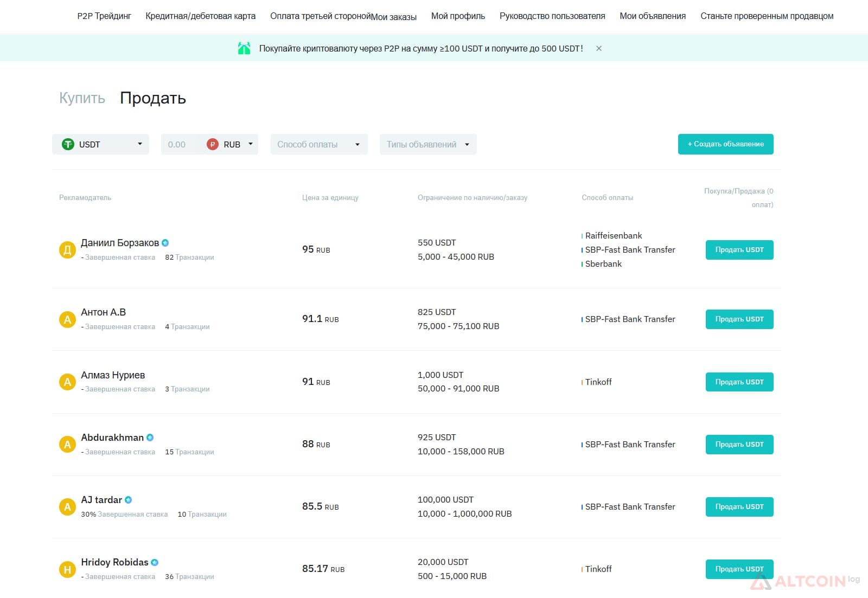Select the Продать tab
This screenshot has height=598, width=868.
[x=153, y=98]
